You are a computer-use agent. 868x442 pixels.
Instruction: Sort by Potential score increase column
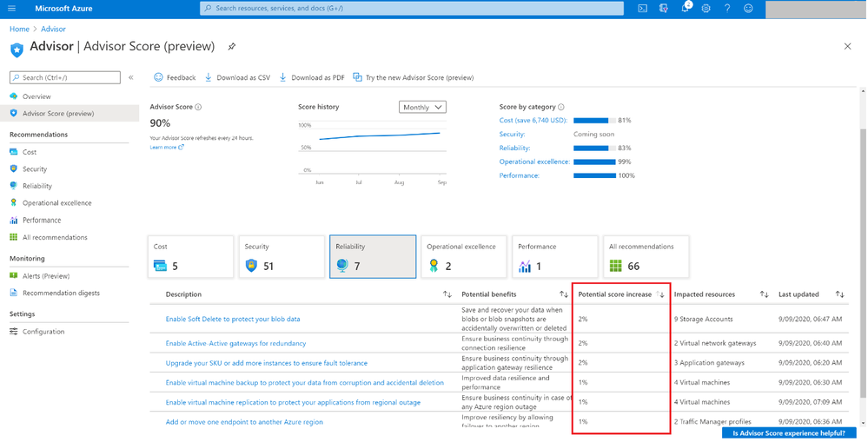(x=659, y=294)
